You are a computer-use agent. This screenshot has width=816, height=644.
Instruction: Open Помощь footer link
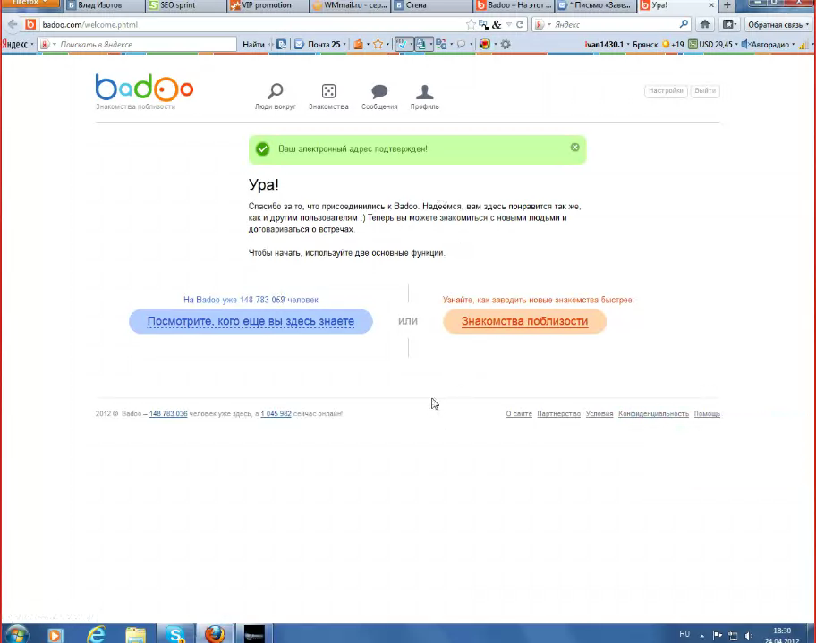coord(707,413)
